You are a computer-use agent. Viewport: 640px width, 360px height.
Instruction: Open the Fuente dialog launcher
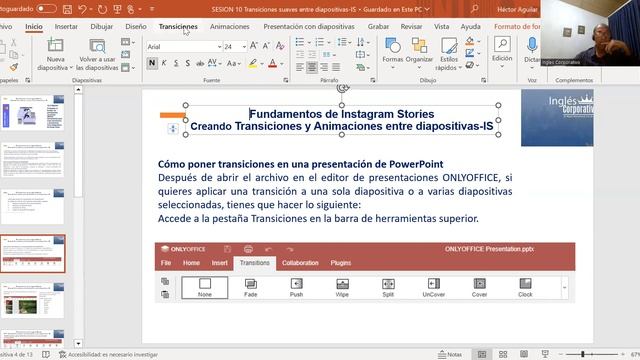[x=286, y=80]
